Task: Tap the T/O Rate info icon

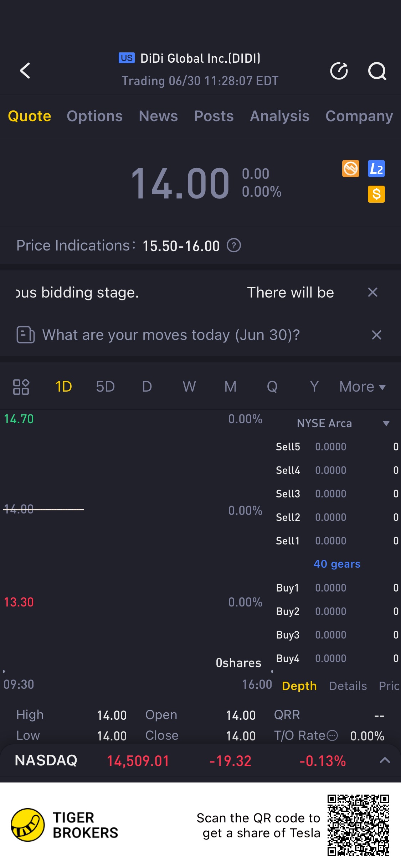Action: pos(332,735)
